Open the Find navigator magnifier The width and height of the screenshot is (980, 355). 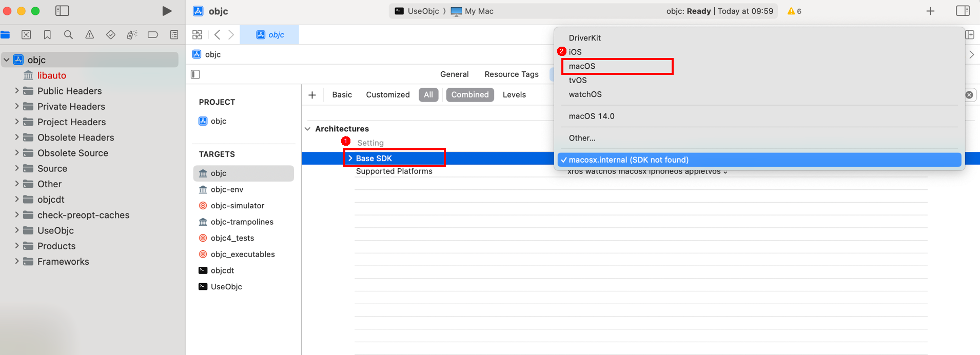tap(68, 35)
